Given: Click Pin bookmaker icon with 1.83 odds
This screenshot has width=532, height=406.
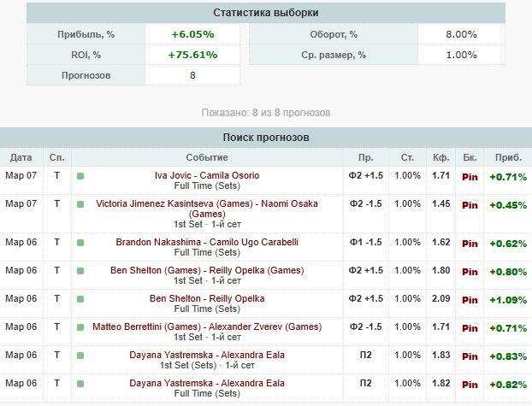Looking at the screenshot, I should [x=470, y=356].
